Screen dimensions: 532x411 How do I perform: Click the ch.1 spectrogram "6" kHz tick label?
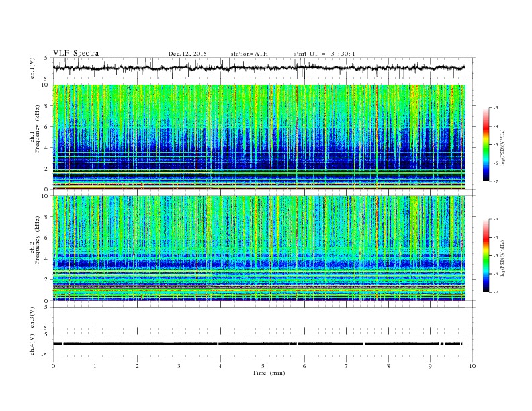pos(47,127)
